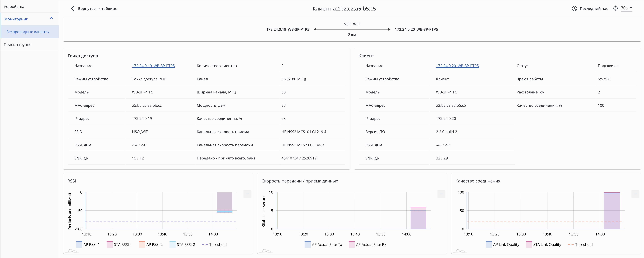Screen dimensions: 644x258
Task: Click the clock icon beside Последний час
Action: (574, 8)
